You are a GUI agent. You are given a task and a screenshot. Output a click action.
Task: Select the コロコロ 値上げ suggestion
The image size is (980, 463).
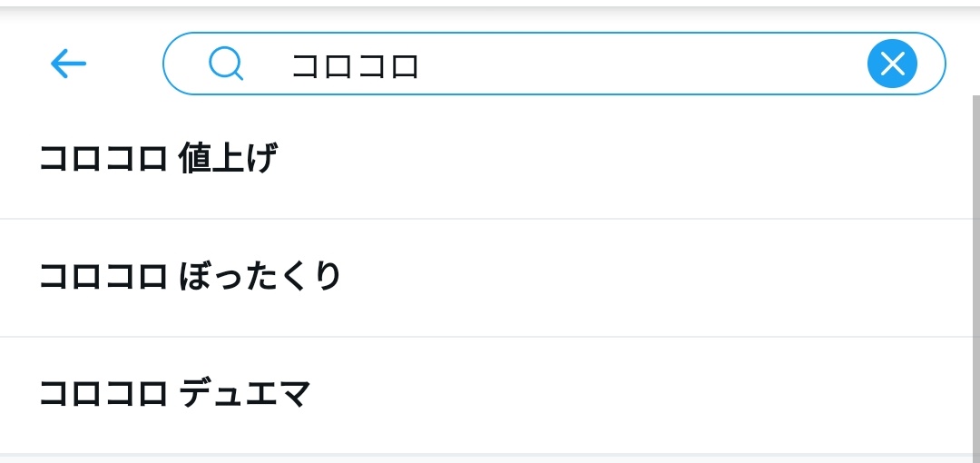[158, 160]
